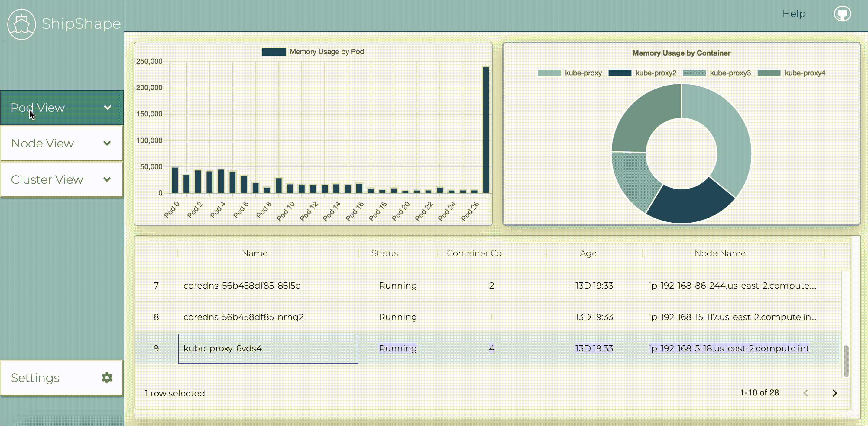The image size is (868, 426).
Task: Click the ShipShape ship logo icon
Action: point(21,24)
